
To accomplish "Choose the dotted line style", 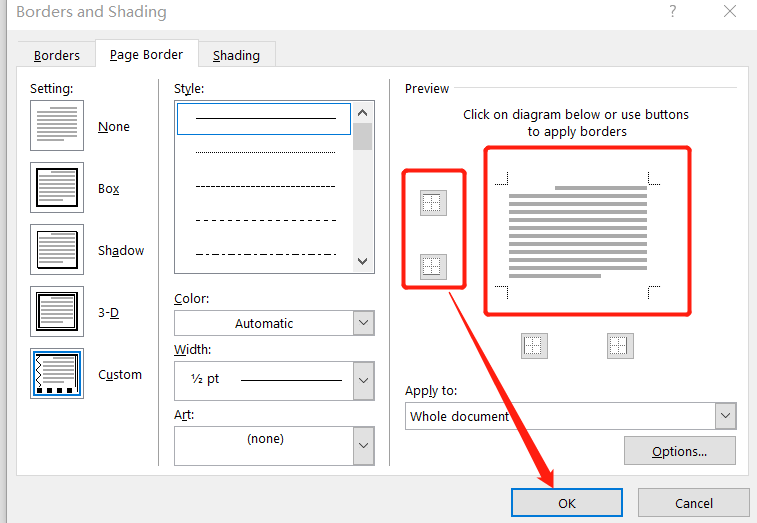I will pos(265,153).
